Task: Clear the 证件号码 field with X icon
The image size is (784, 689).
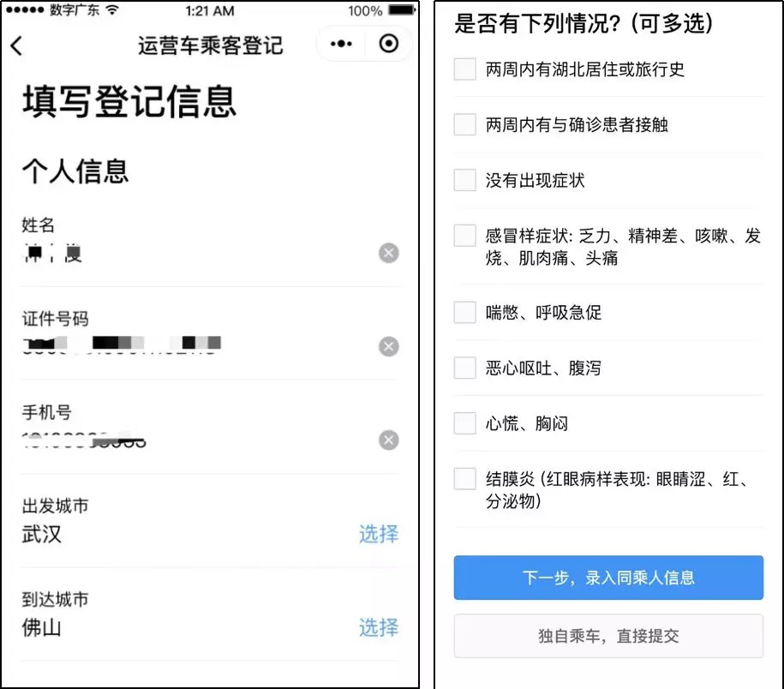Action: point(388,346)
